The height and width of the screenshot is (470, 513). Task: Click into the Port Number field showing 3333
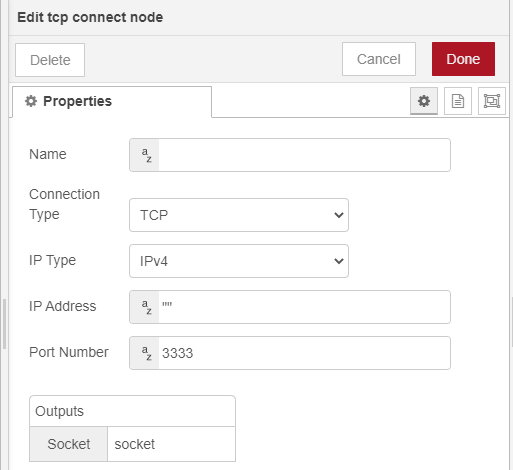click(x=304, y=353)
